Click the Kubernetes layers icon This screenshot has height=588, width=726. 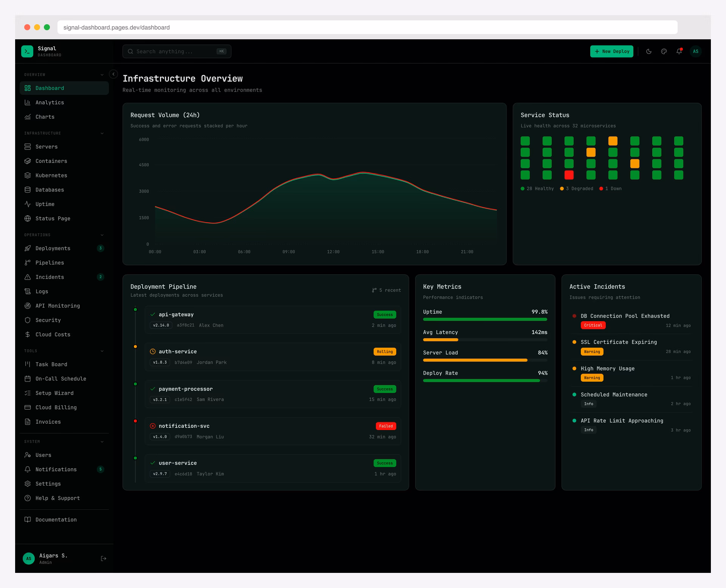(28, 175)
